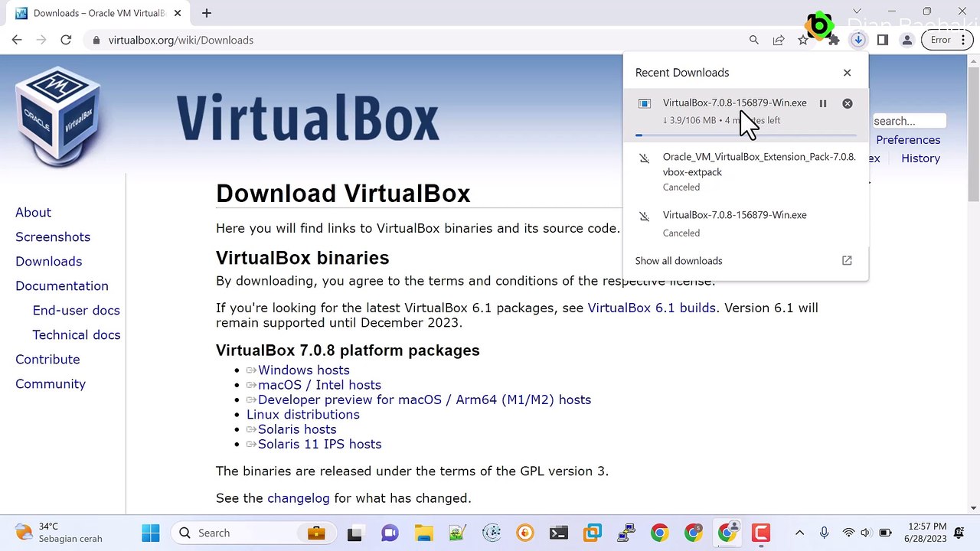Close the Recent Downloads popup
Screen dimensions: 980x551
coord(847,73)
